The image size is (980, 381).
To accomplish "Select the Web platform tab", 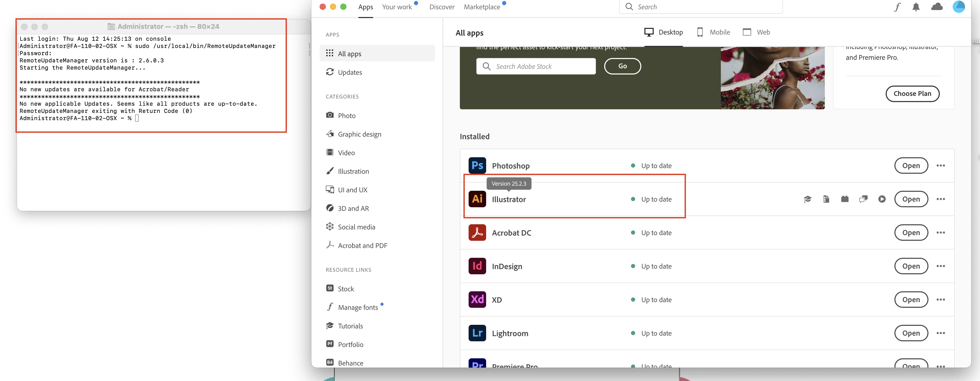I will tap(756, 32).
